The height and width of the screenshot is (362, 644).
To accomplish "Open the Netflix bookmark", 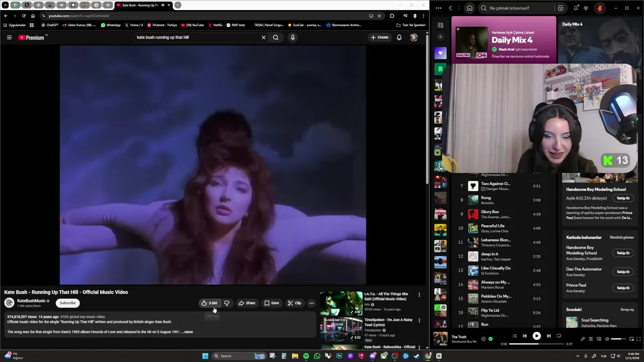I will (214, 25).
